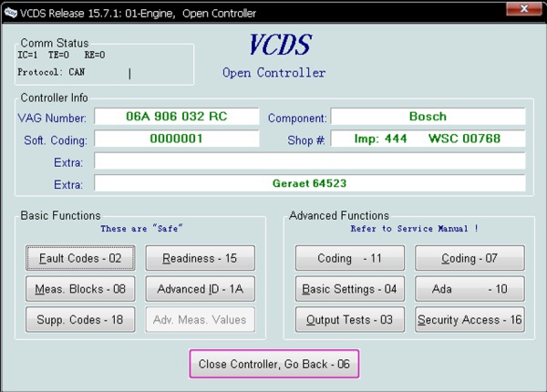Click the VCDS app icon in title bar
The width and height of the screenshot is (547, 392).
10,13
